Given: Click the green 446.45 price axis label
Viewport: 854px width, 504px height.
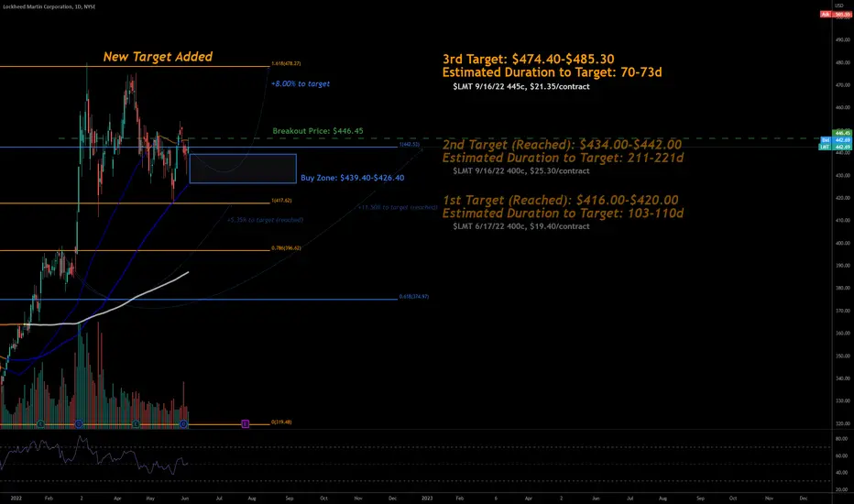Looking at the screenshot, I should (843, 133).
